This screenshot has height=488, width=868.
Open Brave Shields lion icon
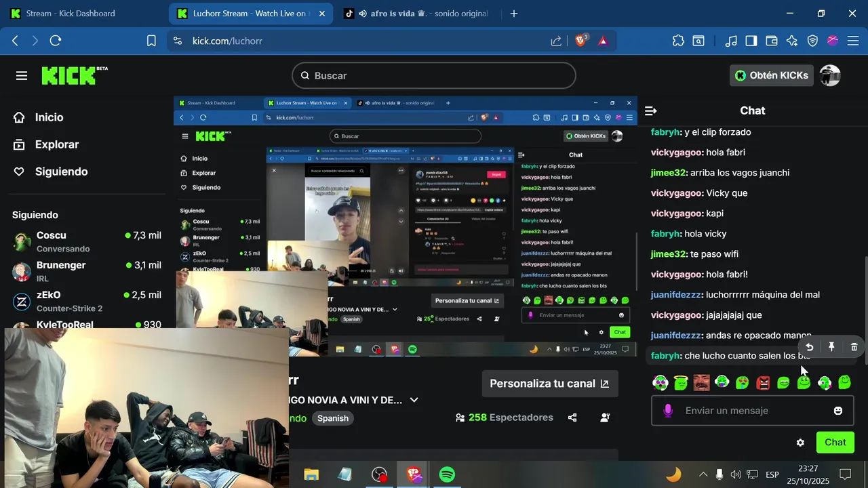pos(580,41)
